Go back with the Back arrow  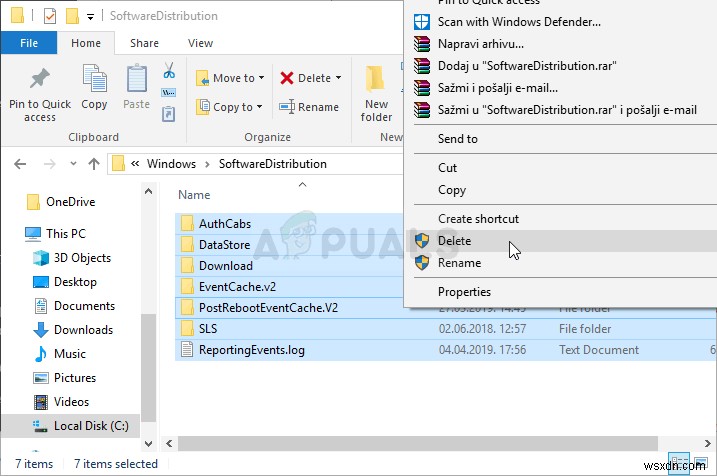pyautogui.click(x=20, y=164)
